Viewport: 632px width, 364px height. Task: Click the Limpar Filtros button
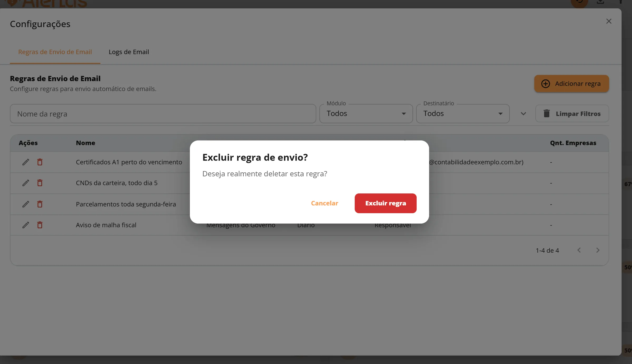tap(572, 114)
